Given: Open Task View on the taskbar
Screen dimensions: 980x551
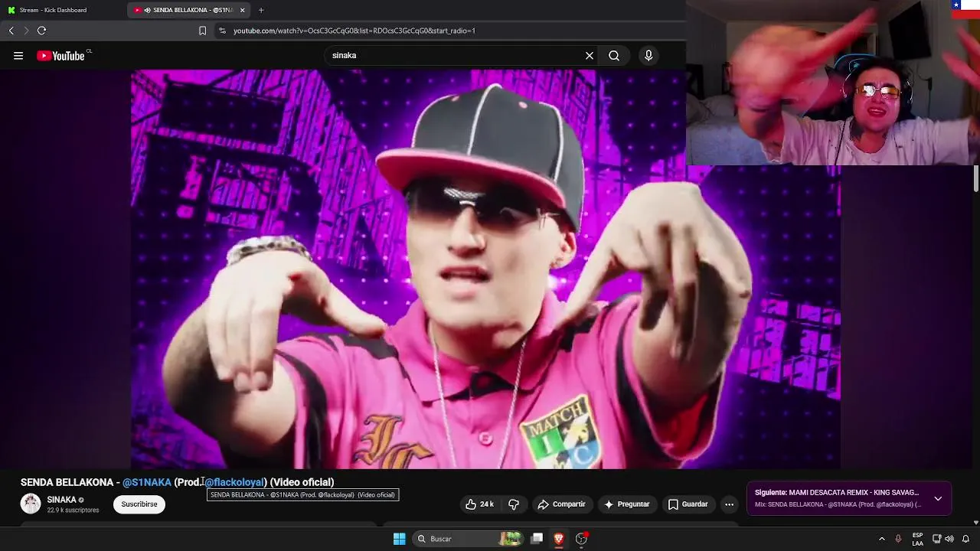Looking at the screenshot, I should pyautogui.click(x=537, y=539).
